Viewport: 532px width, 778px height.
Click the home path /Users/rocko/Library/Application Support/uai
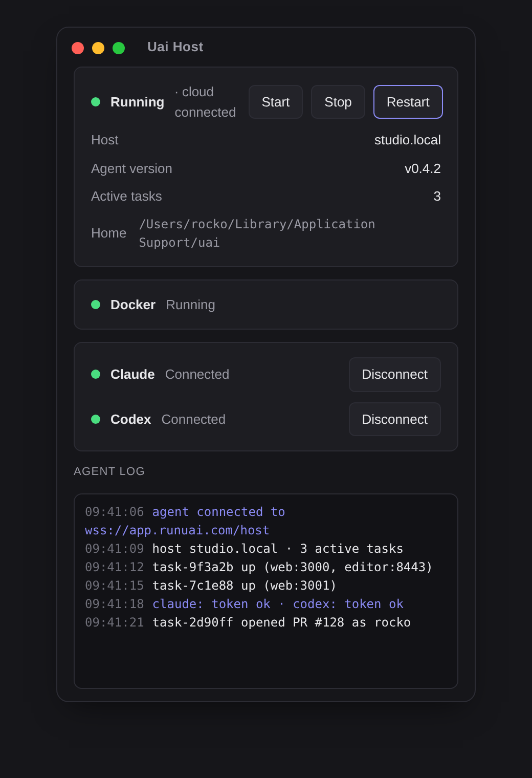(257, 233)
